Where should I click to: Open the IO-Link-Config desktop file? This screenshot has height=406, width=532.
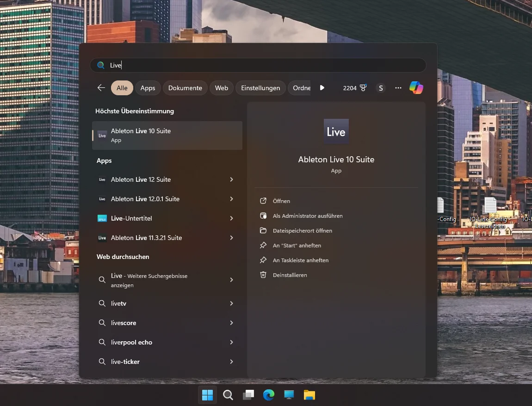point(490,213)
